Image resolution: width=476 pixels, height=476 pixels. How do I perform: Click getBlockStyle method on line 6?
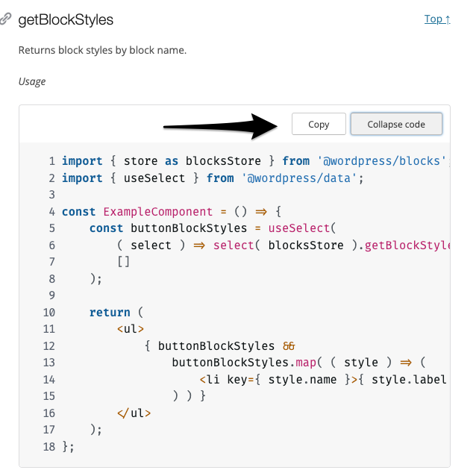click(407, 245)
